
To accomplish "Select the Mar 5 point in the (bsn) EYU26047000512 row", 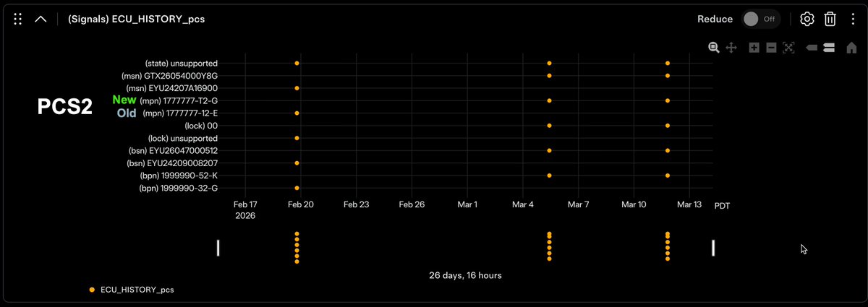I will [x=550, y=150].
